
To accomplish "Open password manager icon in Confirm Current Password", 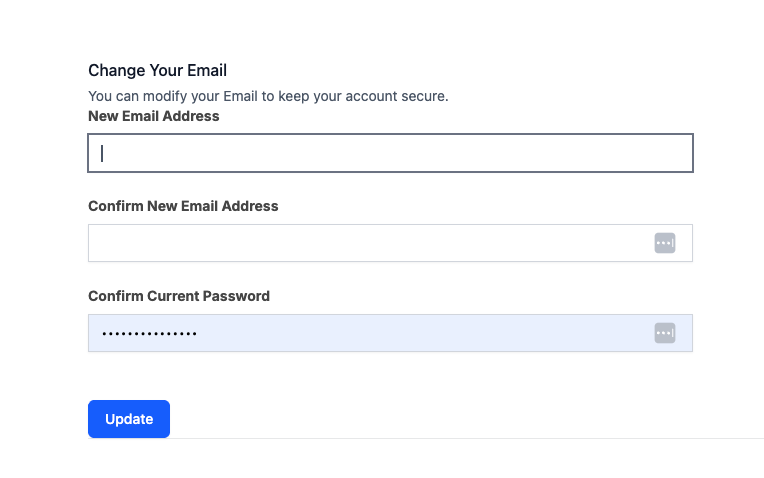I will coord(665,333).
